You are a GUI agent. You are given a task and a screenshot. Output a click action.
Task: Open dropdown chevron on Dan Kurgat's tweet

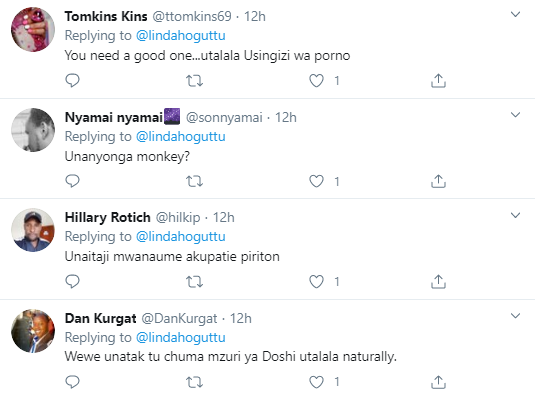[x=515, y=316]
